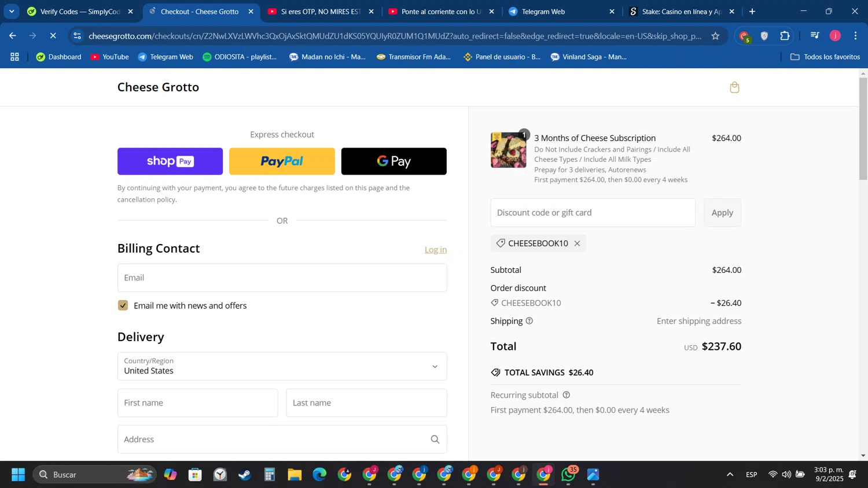The height and width of the screenshot is (488, 868).
Task: Open the Chrome three-dot menu
Action: point(855,36)
